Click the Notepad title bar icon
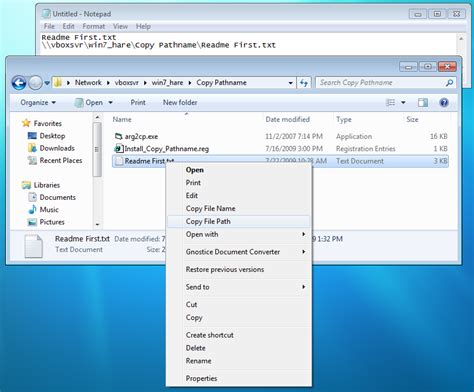 (x=46, y=14)
